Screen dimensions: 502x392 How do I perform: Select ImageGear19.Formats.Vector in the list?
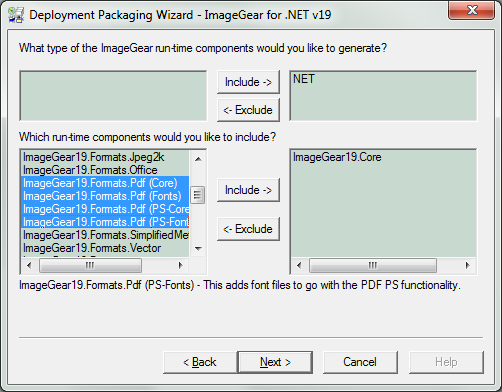tap(105, 248)
